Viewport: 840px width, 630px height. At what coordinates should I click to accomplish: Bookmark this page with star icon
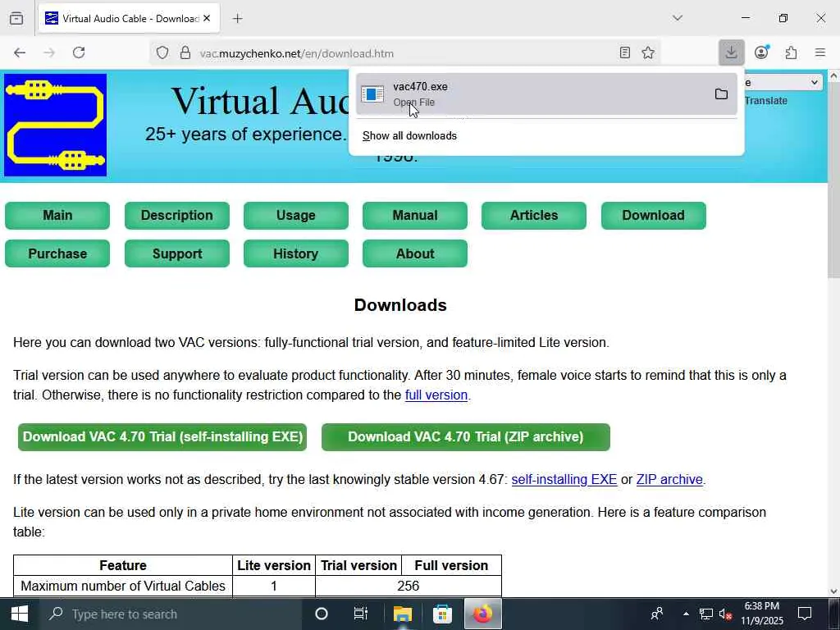(x=648, y=52)
